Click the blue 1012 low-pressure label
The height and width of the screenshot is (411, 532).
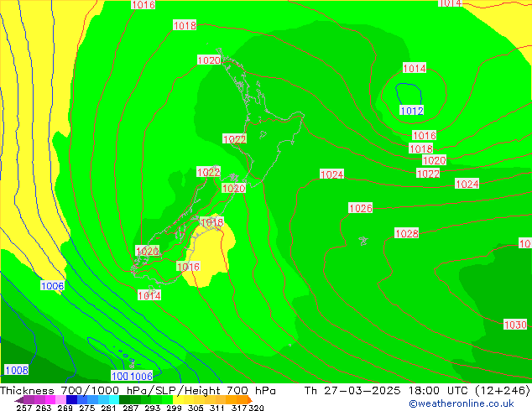pos(411,111)
